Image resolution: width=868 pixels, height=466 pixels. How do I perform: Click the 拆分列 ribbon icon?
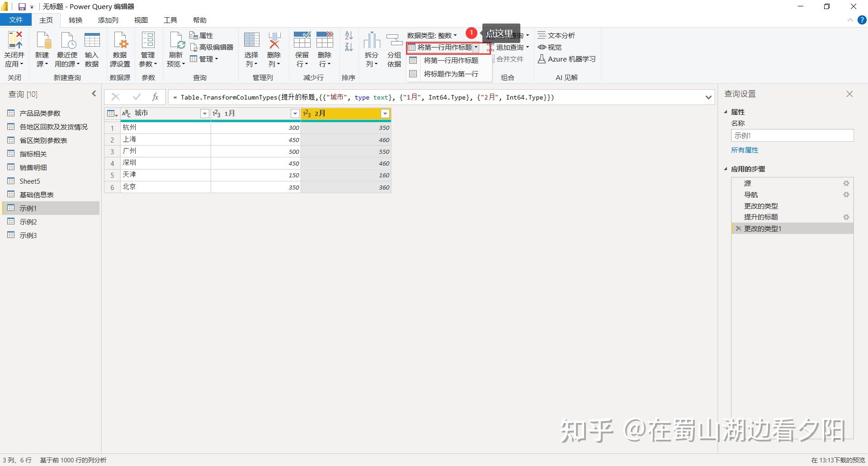pyautogui.click(x=372, y=41)
